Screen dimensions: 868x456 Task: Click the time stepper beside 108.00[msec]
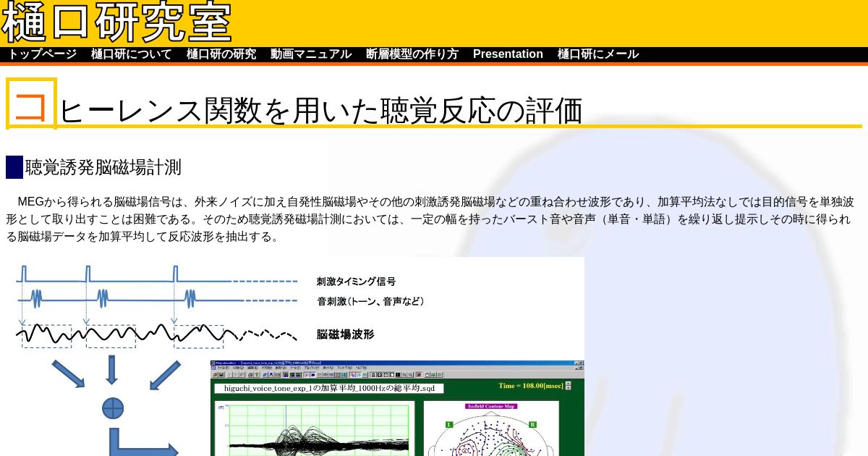point(569,386)
